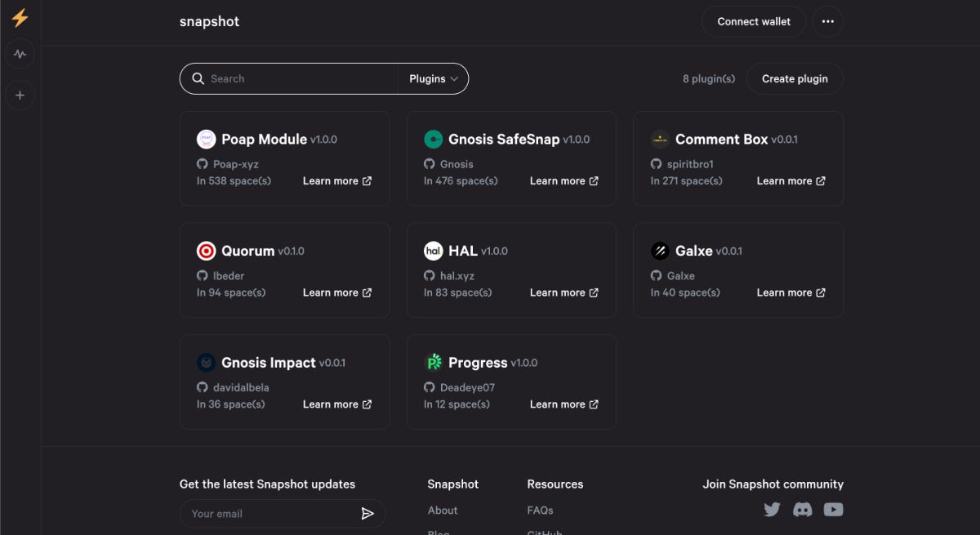
Task: Click the Poap Module plugin title
Action: [264, 139]
